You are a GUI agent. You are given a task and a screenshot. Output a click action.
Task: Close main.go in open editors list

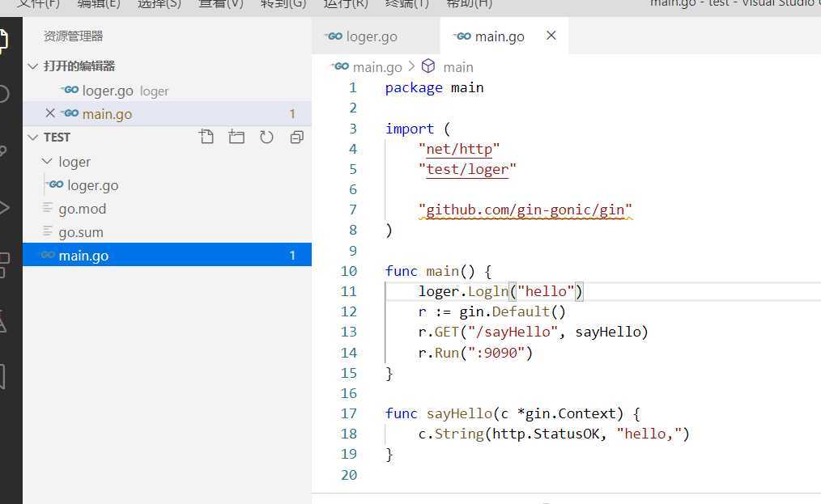49,113
